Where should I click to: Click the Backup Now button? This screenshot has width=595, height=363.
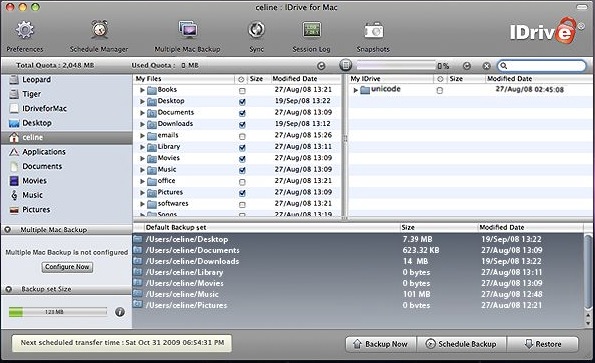tap(381, 344)
